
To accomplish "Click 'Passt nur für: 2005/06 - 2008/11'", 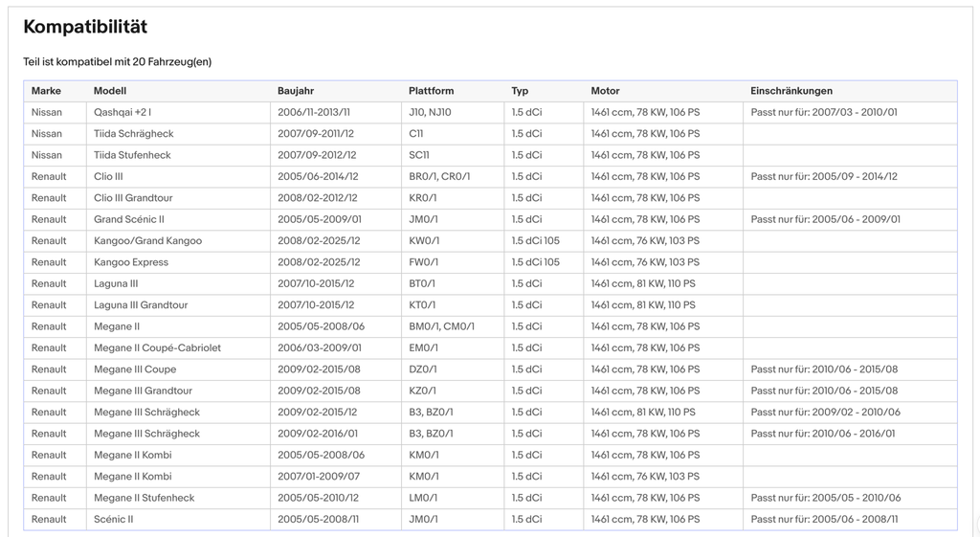I will (824, 519).
